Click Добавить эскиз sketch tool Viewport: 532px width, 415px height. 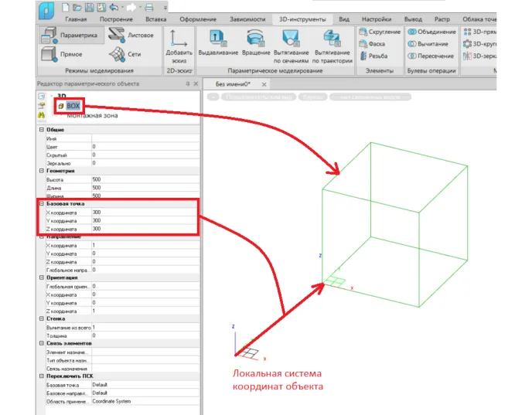(179, 46)
